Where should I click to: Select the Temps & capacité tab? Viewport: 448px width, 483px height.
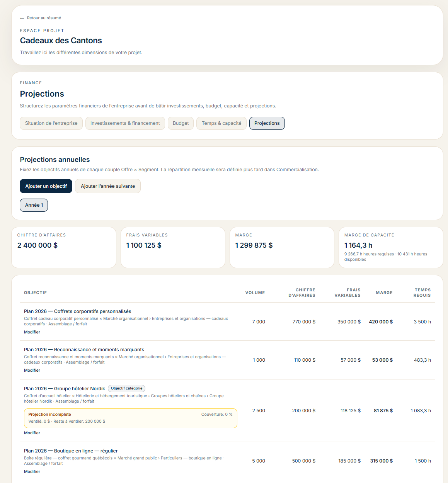pyautogui.click(x=221, y=123)
